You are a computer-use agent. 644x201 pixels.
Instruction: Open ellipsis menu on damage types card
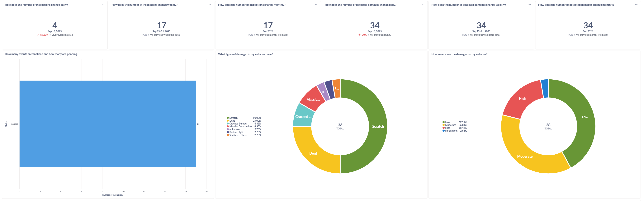(423, 54)
